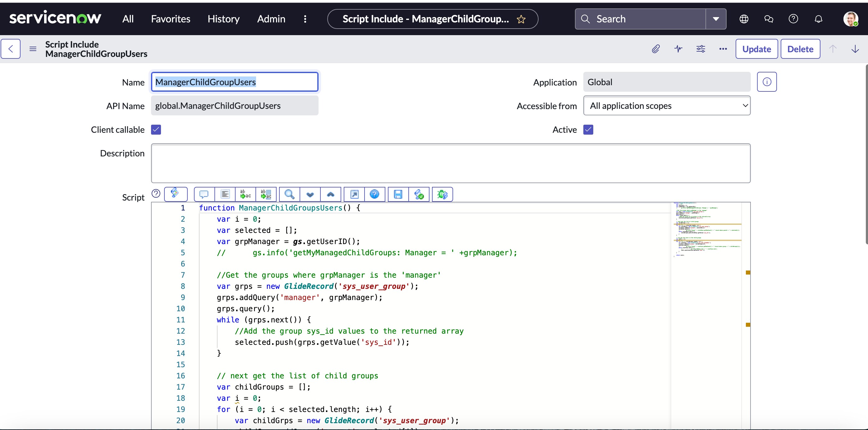Open the Favorites menu
Viewport: 868px width, 430px height.
[x=171, y=19]
